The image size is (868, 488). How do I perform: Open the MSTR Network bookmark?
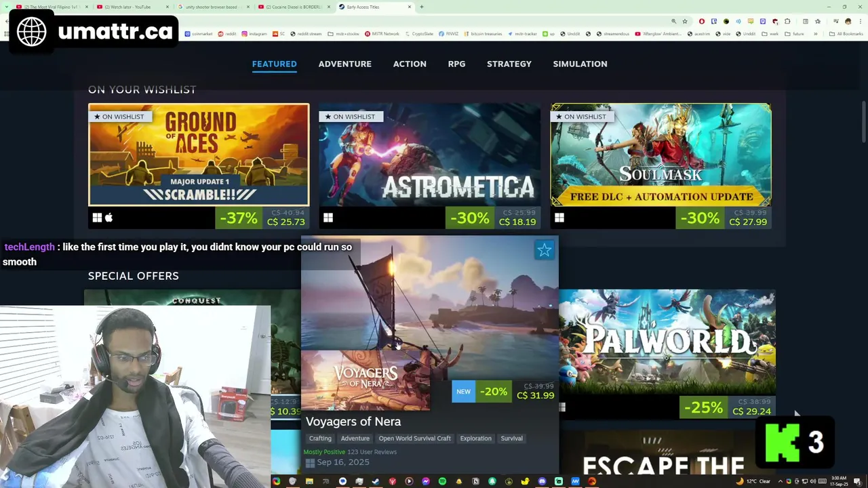[382, 33]
